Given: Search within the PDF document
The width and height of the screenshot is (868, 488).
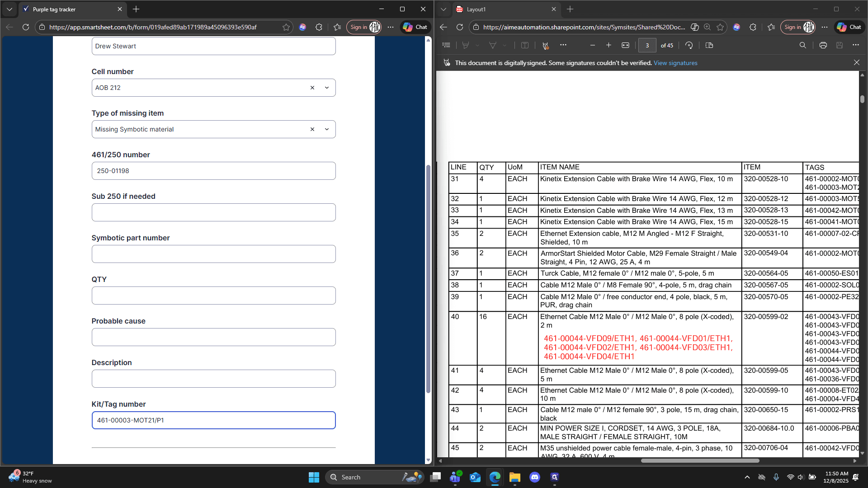Looking at the screenshot, I should (802, 45).
